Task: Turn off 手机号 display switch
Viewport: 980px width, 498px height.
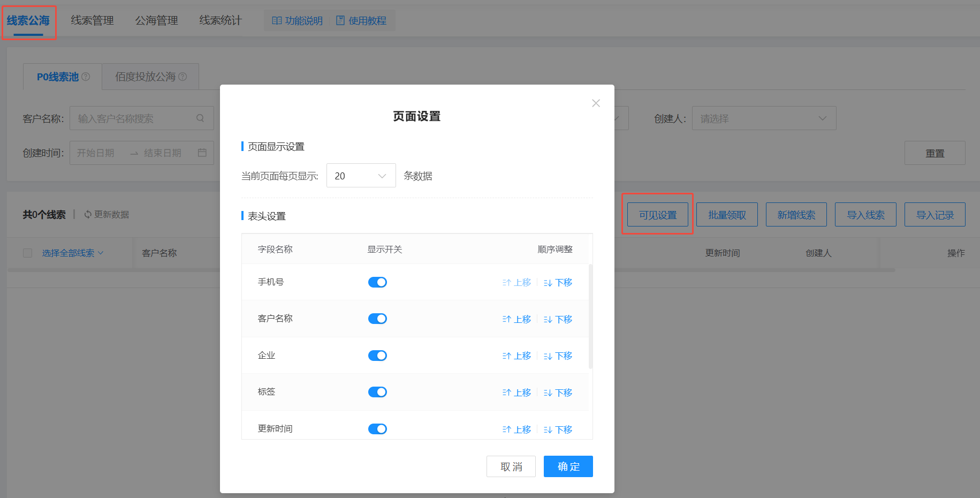Action: 377,282
